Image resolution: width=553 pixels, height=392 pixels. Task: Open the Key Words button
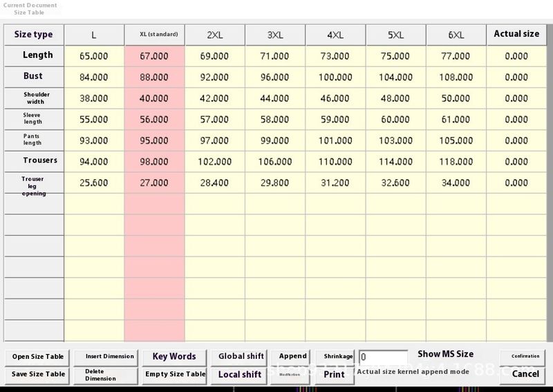[174, 357]
